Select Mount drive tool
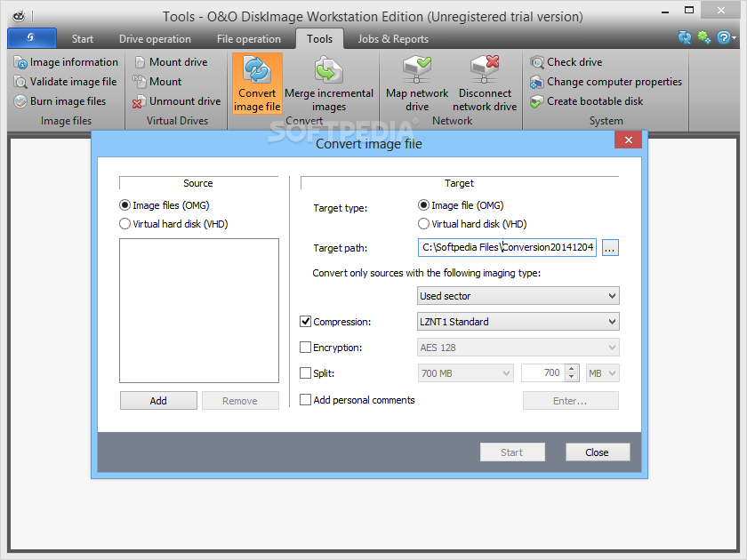The image size is (747, 560). (x=171, y=62)
